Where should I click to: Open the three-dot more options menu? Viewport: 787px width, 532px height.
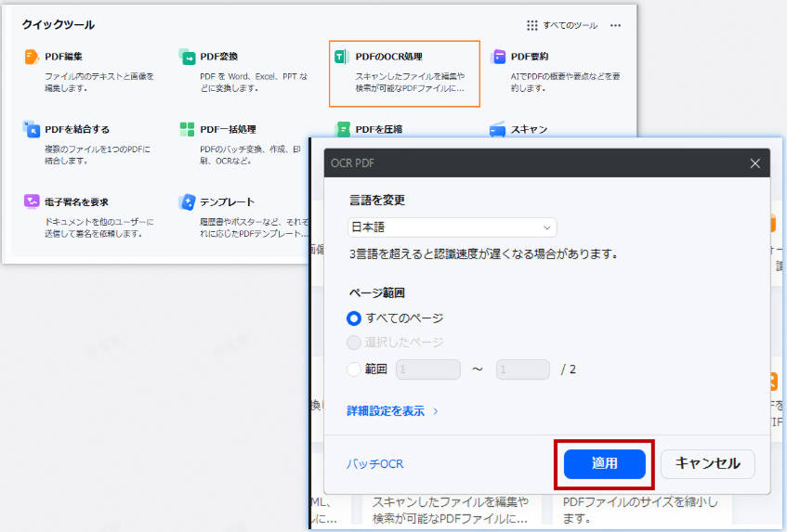[615, 25]
